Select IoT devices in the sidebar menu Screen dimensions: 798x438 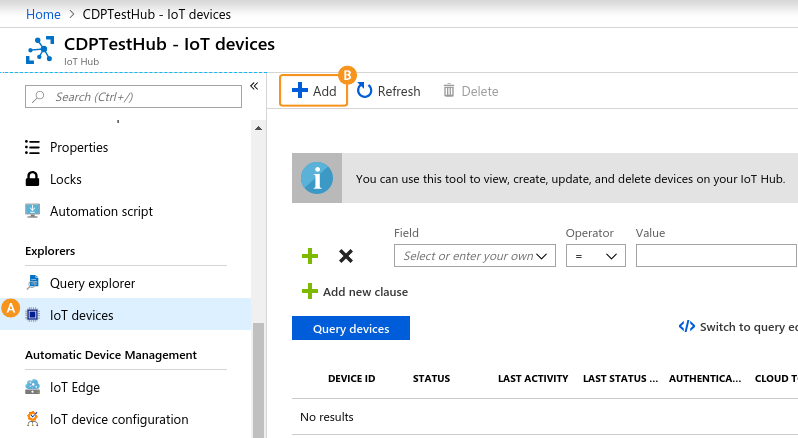coord(82,315)
